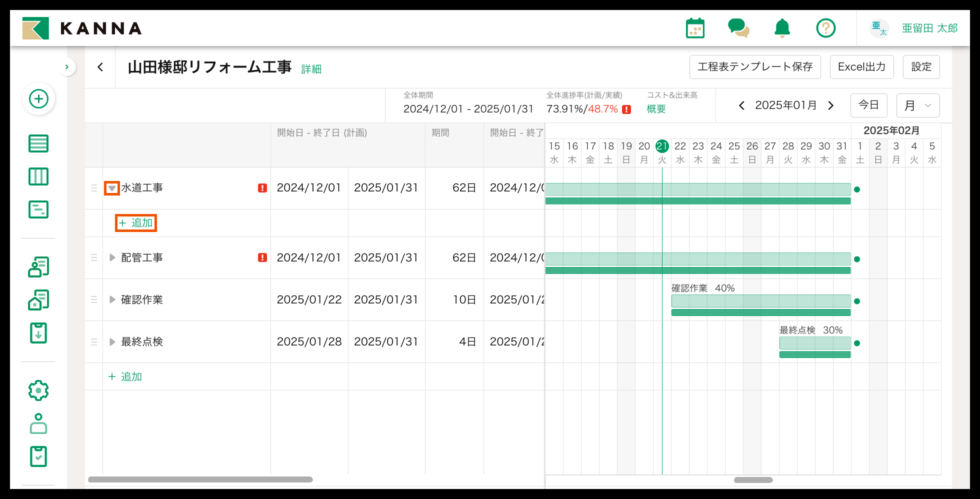Expand the 配管工事 task group
This screenshot has height=499, width=980.
click(112, 258)
